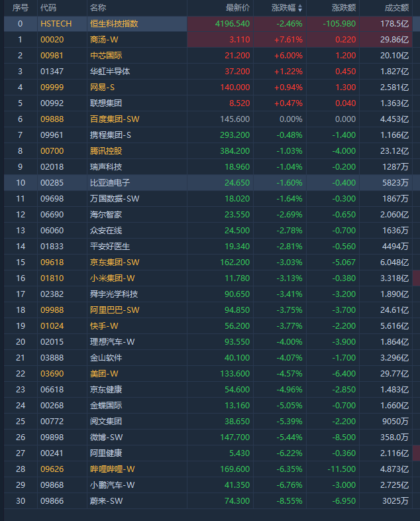This screenshot has height=521, width=420.
Task: Click turnover value 24.61亿
Action: [x=394, y=311]
